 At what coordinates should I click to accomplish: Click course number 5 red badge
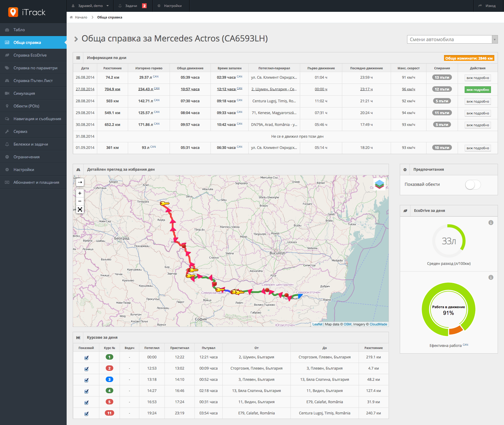109,402
